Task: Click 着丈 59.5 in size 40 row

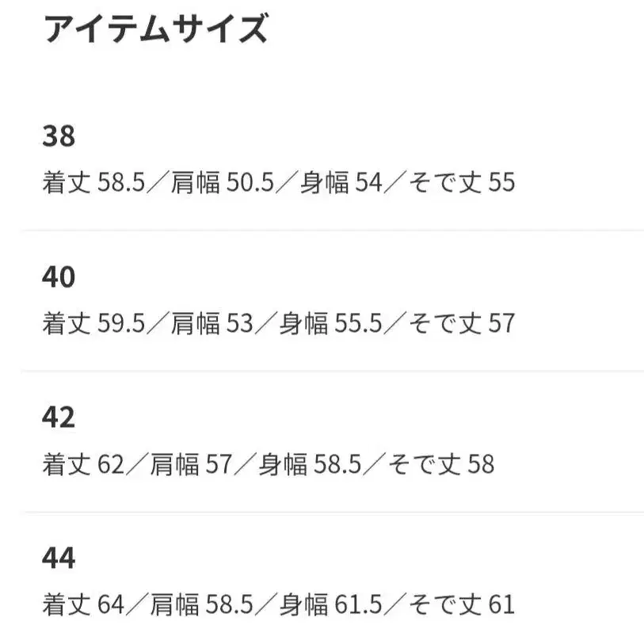Action: (x=94, y=323)
